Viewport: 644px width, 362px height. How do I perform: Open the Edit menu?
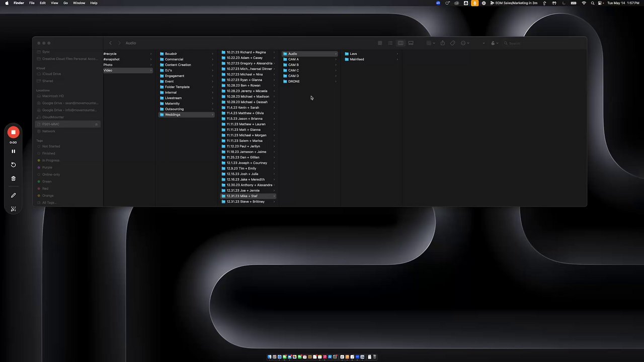(43, 3)
